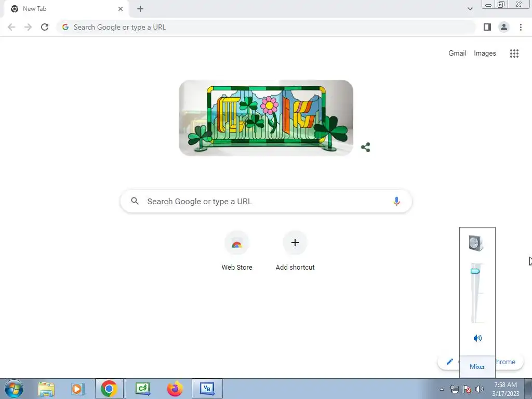
Task: Open the Web Store shortcut
Action: point(237,251)
